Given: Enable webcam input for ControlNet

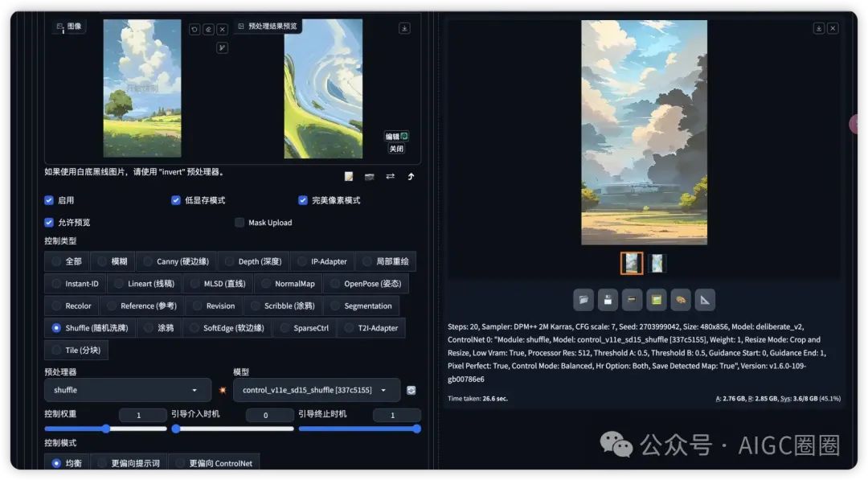Looking at the screenshot, I should coord(369,176).
